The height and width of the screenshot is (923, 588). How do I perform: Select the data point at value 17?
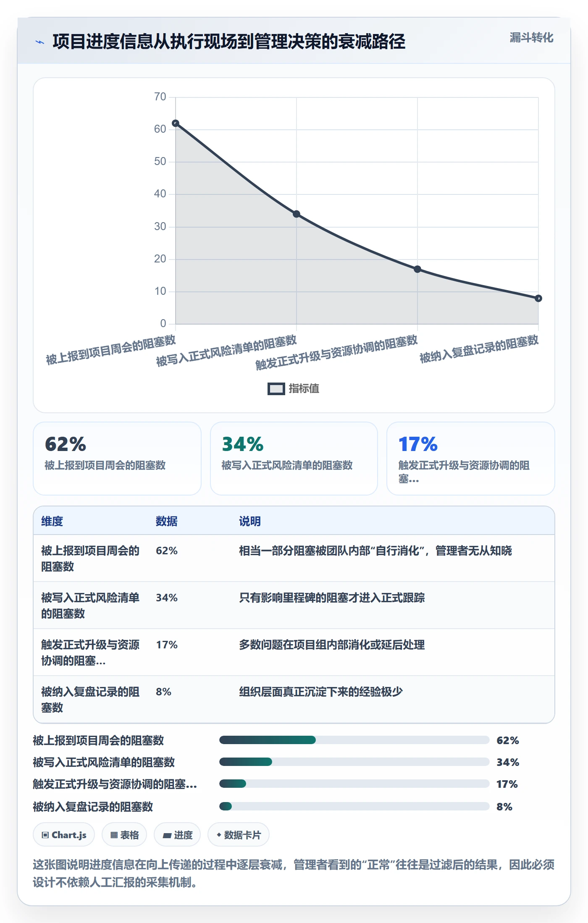pyautogui.click(x=417, y=269)
